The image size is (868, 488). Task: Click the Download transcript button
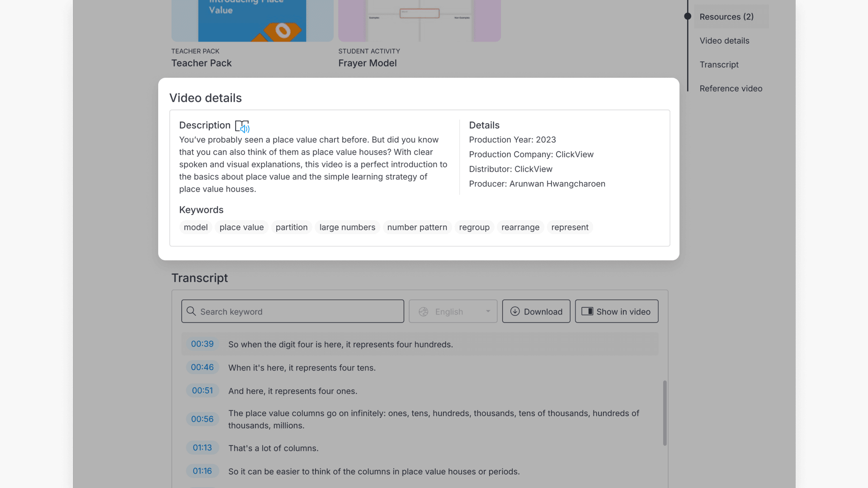(536, 311)
